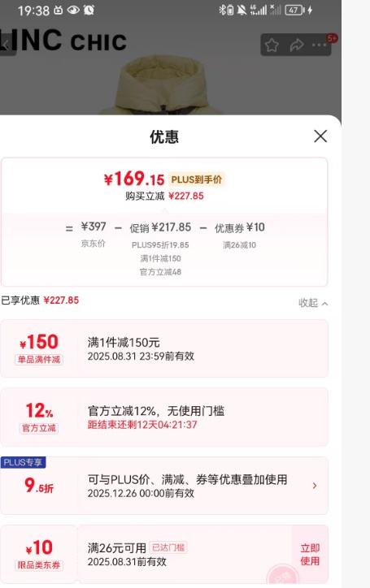Tap the alarm clock status icon
This screenshot has height=588, width=370.
click(89, 10)
